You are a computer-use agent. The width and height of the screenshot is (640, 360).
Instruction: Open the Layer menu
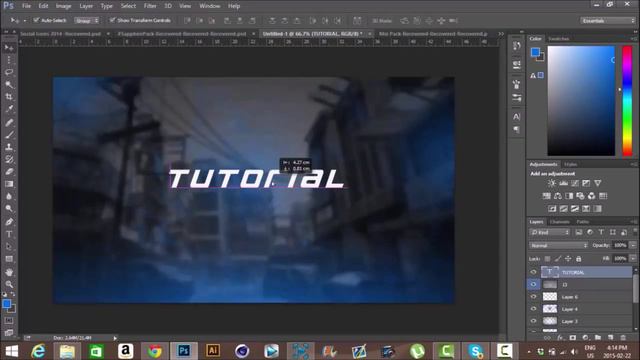pos(86,6)
